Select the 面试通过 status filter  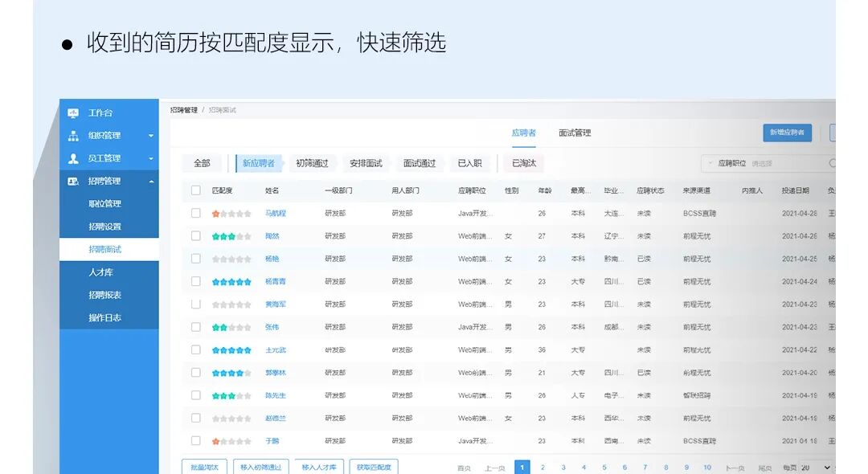420,163
